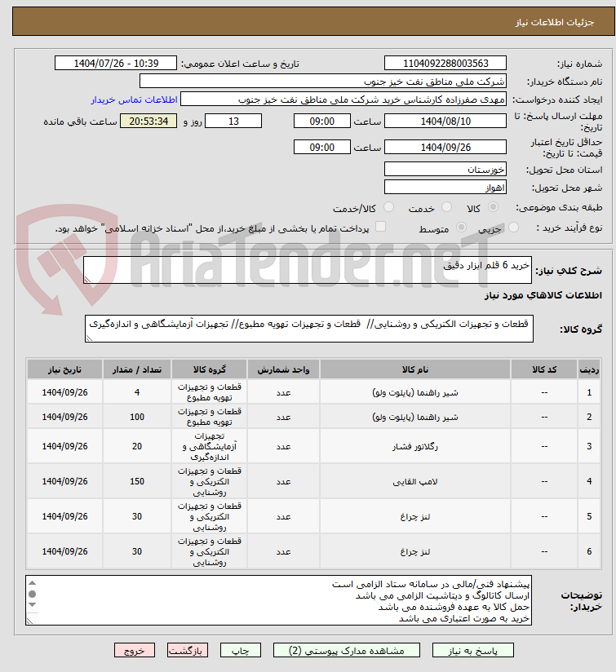616x672 pixels.
Task: Click the رگلاتور فشار item name
Action: coord(415,447)
